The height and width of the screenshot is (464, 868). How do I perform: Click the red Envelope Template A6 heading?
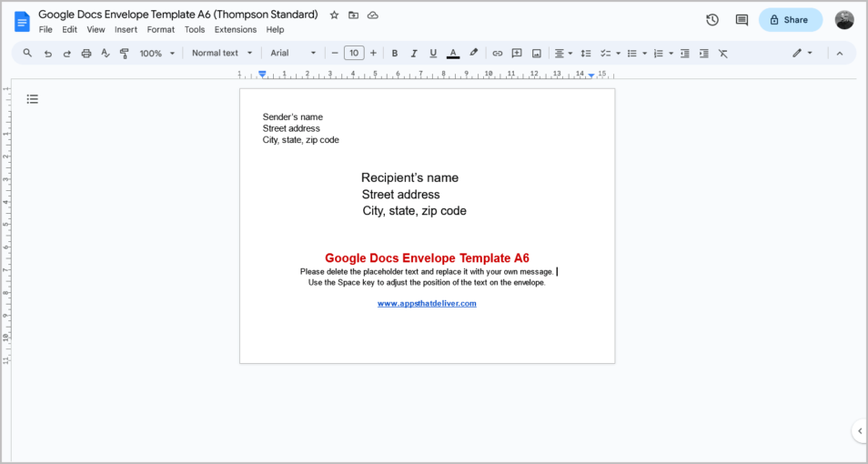427,258
